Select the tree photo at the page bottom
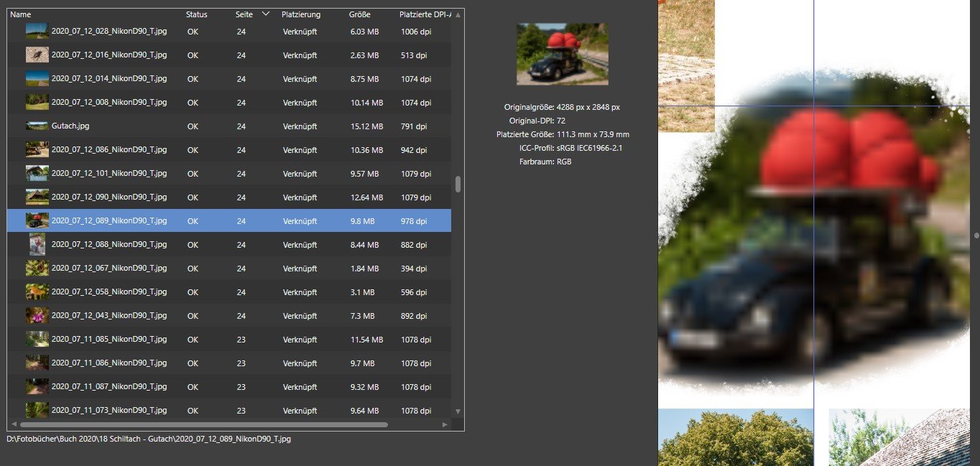The width and height of the screenshot is (980, 466). coord(736,437)
